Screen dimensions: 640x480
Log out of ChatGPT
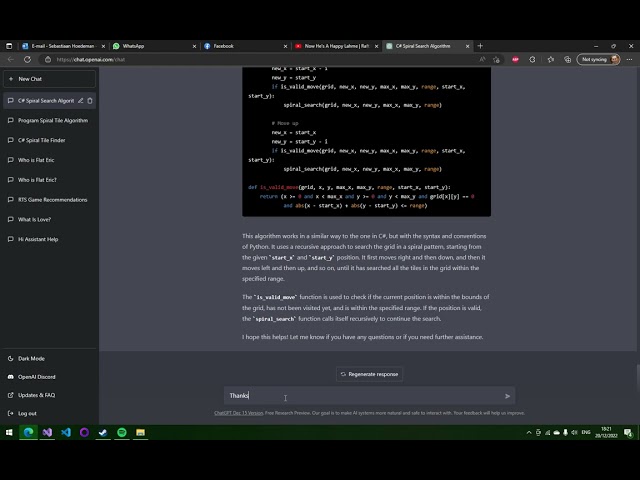pyautogui.click(x=49, y=413)
